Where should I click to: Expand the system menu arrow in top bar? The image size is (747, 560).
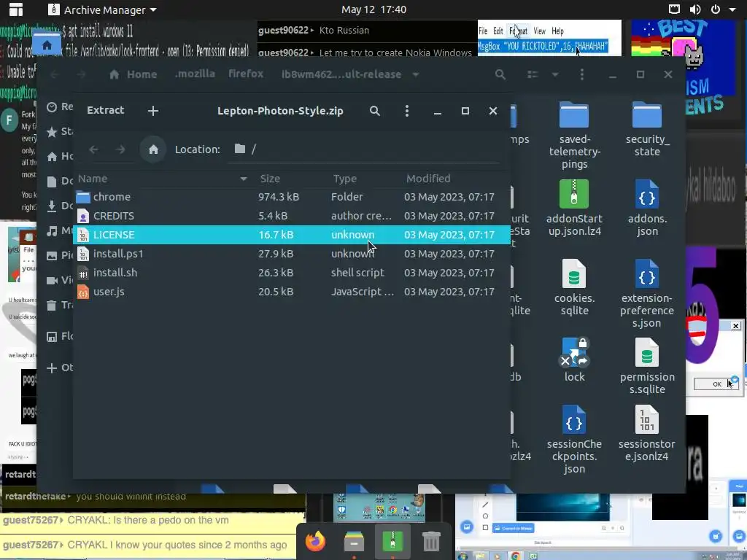[x=732, y=9]
